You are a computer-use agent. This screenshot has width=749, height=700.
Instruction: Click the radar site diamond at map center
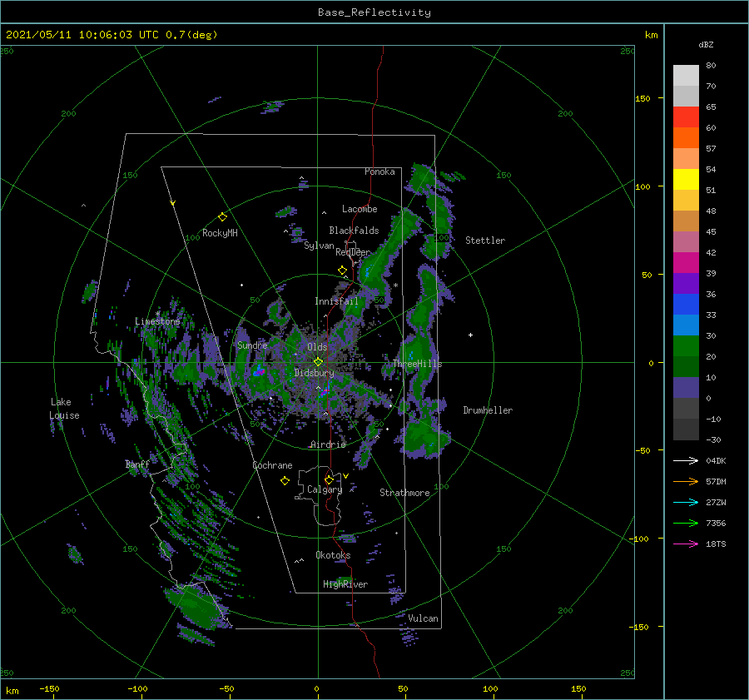[318, 362]
